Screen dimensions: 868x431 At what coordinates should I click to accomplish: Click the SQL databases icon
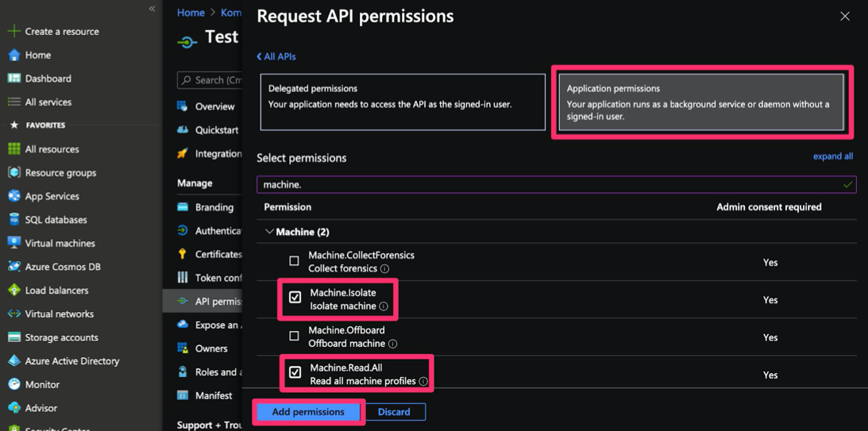[x=14, y=220]
